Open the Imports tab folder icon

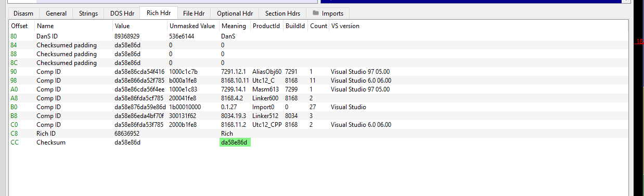tap(316, 13)
